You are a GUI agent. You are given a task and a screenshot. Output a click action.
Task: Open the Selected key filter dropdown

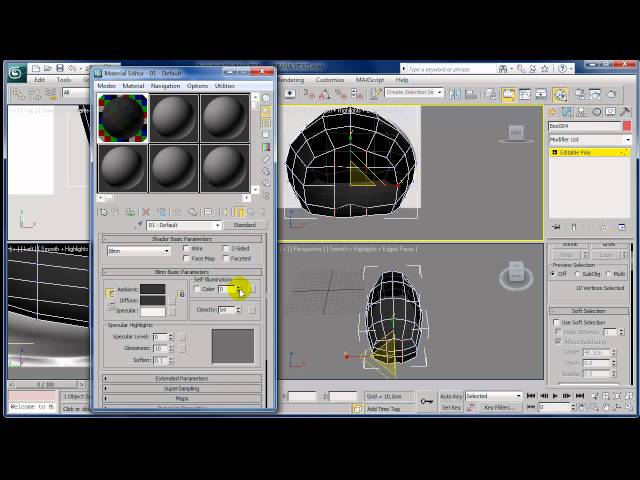pos(493,396)
